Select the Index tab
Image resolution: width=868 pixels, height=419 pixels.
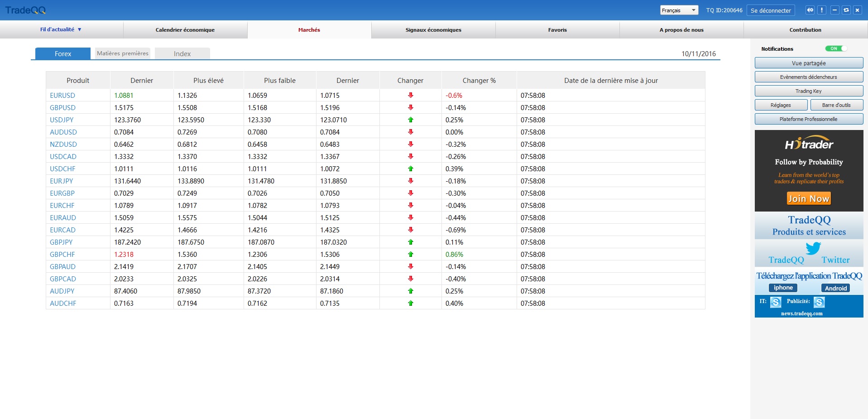pyautogui.click(x=182, y=53)
